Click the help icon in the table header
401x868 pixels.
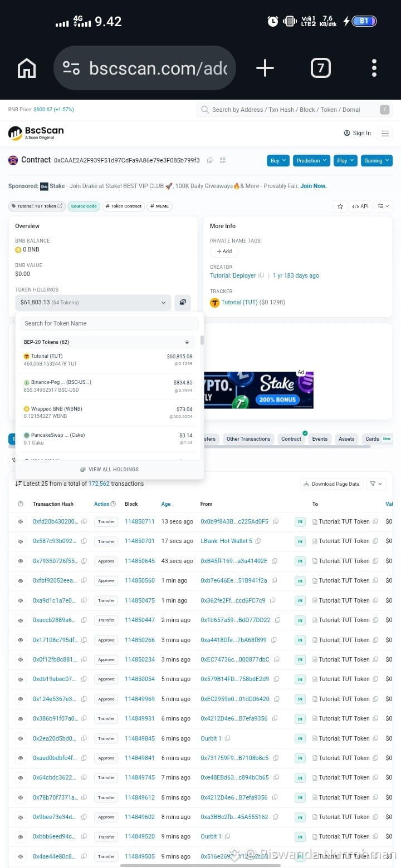coord(21,504)
